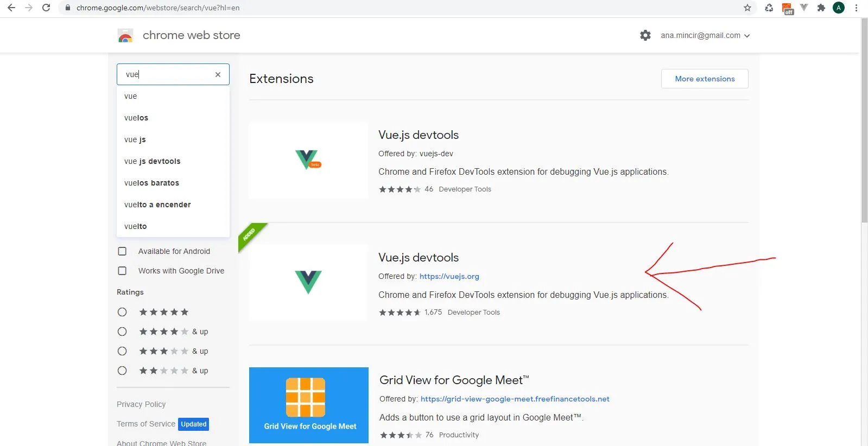Enable the Available for Android checkbox
This screenshot has height=446, width=868.
[122, 251]
